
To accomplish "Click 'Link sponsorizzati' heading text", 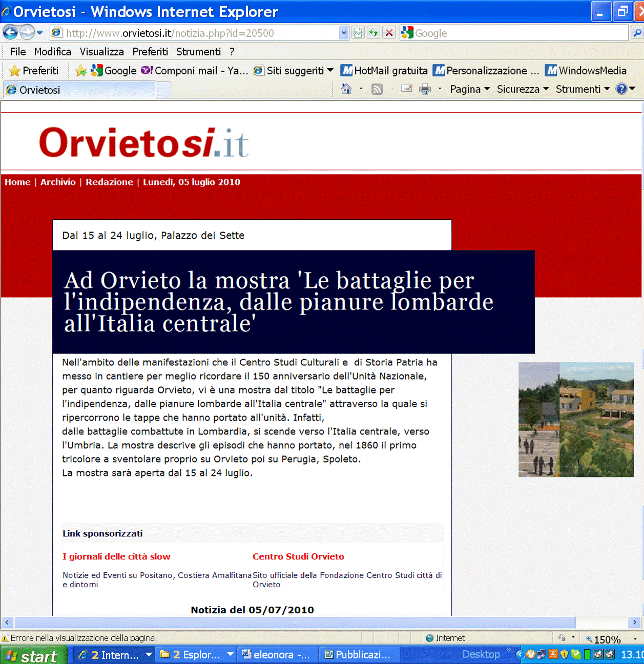I will (102, 533).
